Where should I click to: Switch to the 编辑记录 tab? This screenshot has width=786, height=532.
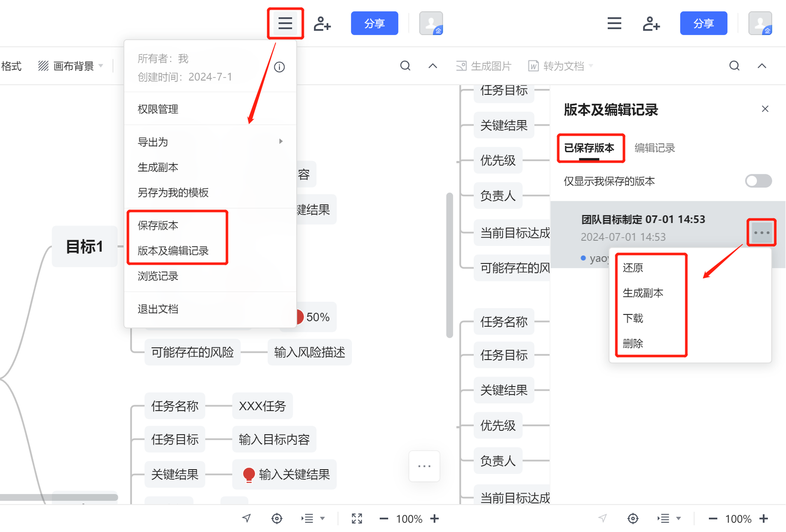coord(655,148)
